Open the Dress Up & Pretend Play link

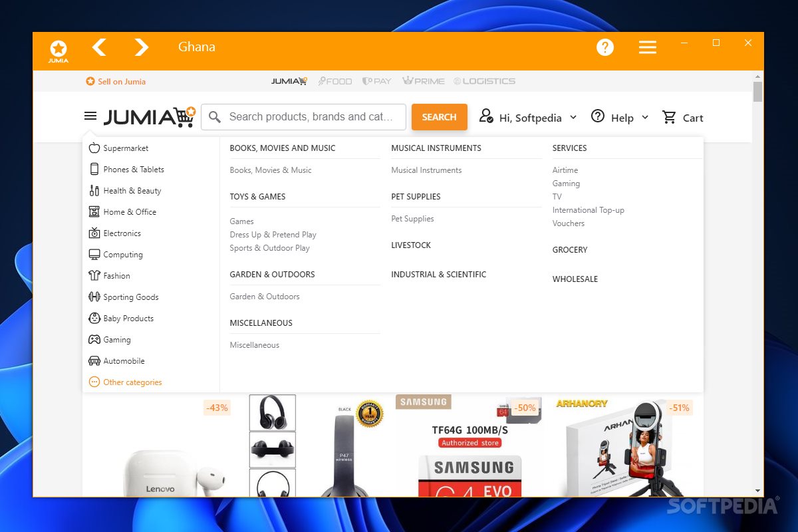(273, 235)
